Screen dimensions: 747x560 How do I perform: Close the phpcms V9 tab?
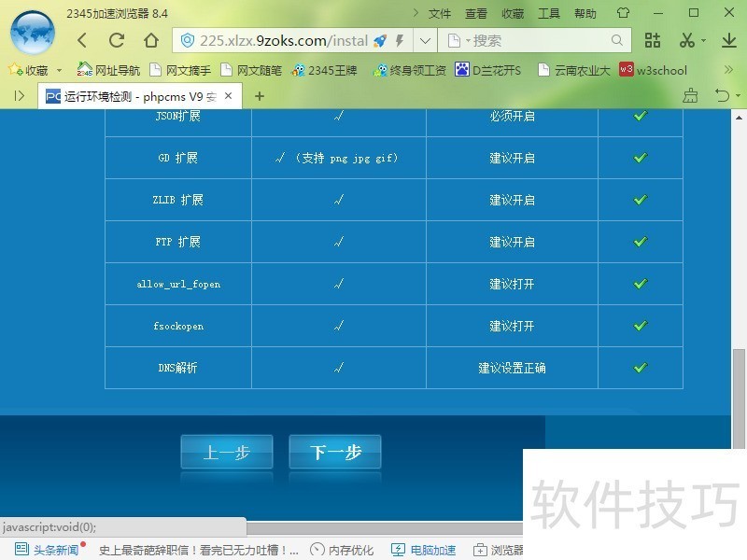[228, 96]
